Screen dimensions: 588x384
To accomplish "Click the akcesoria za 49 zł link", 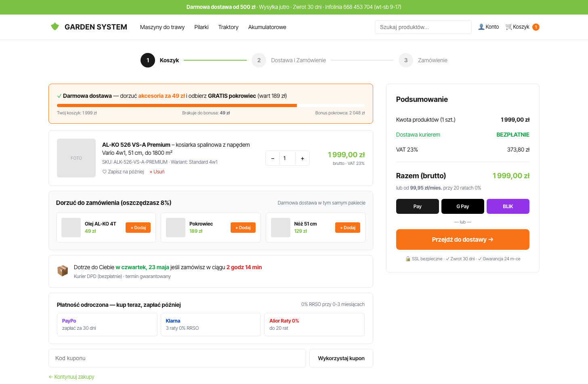I will click(162, 96).
